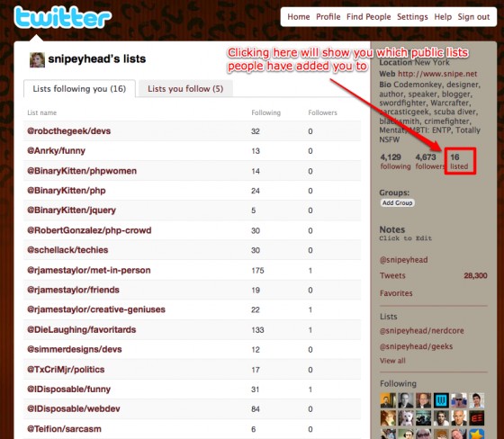The width and height of the screenshot is (504, 439).
Task: Click the List name column header
Action: click(42, 112)
